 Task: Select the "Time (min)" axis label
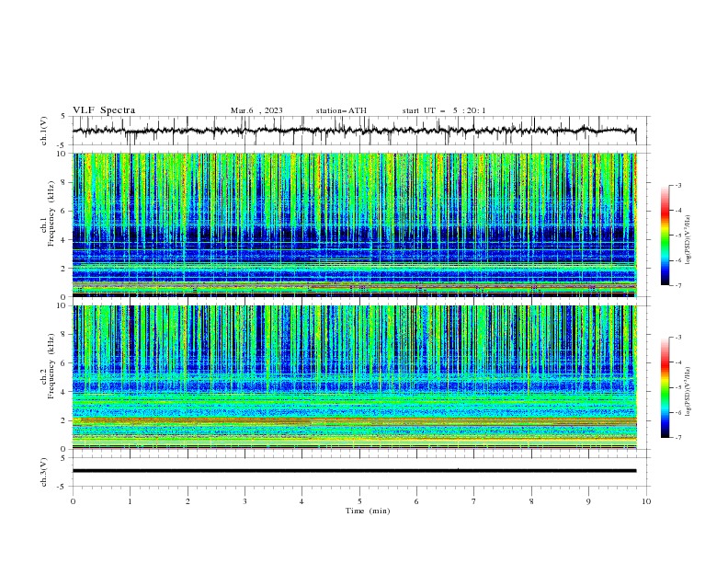click(x=368, y=511)
